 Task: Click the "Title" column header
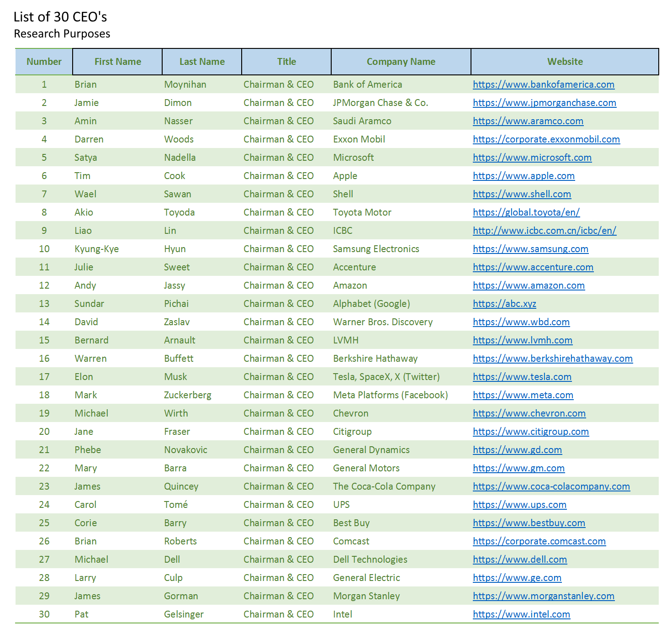tap(286, 62)
